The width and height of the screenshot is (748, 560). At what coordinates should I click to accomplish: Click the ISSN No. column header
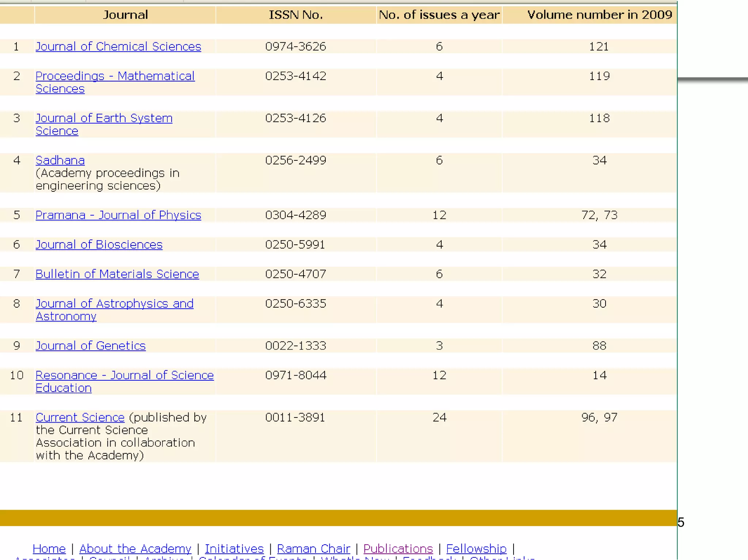pos(295,15)
